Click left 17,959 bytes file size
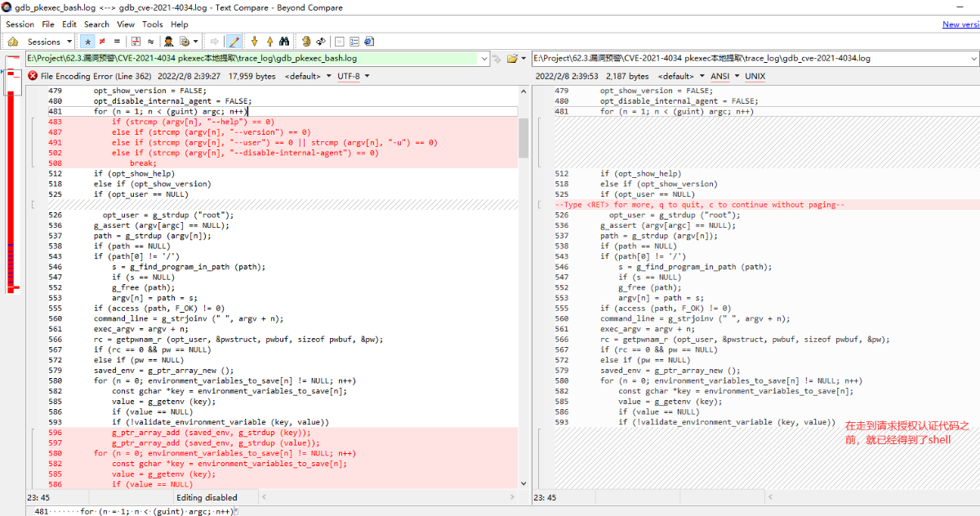The width and height of the screenshot is (980, 516). [252, 76]
